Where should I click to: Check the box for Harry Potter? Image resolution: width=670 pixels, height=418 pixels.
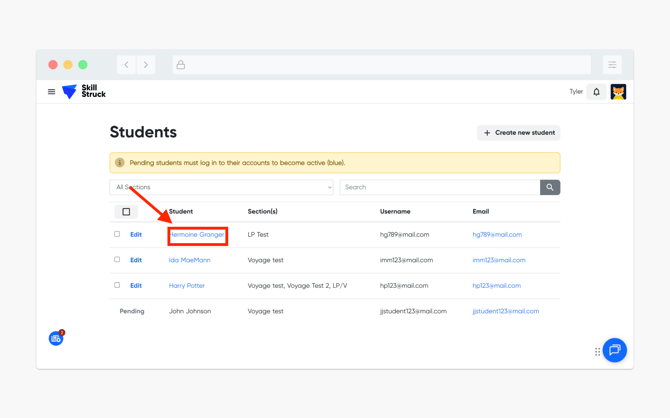(x=117, y=285)
